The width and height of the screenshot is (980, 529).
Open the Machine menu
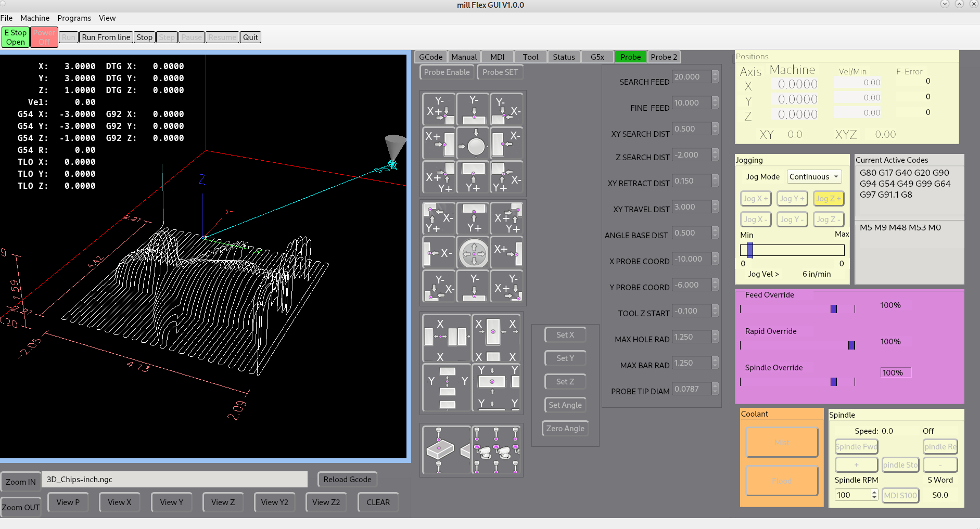coord(35,18)
